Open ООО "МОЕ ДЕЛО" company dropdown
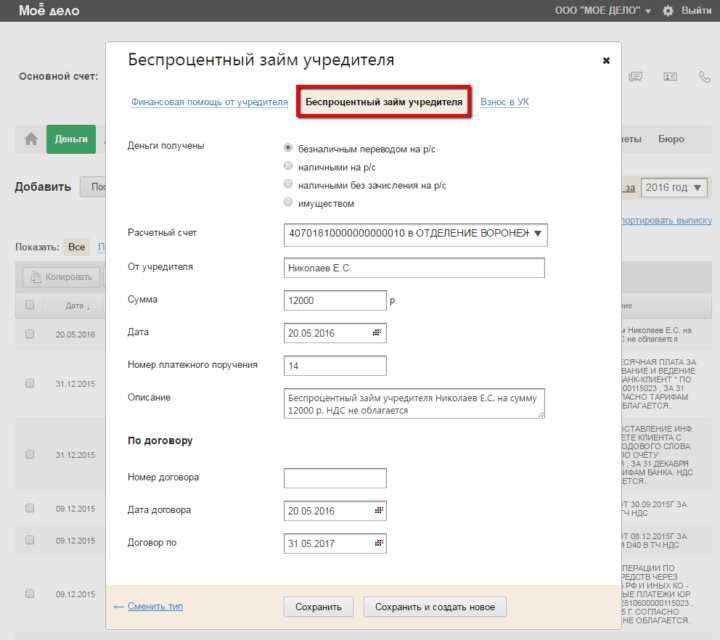Viewport: 720px width, 640px height. coord(602,11)
